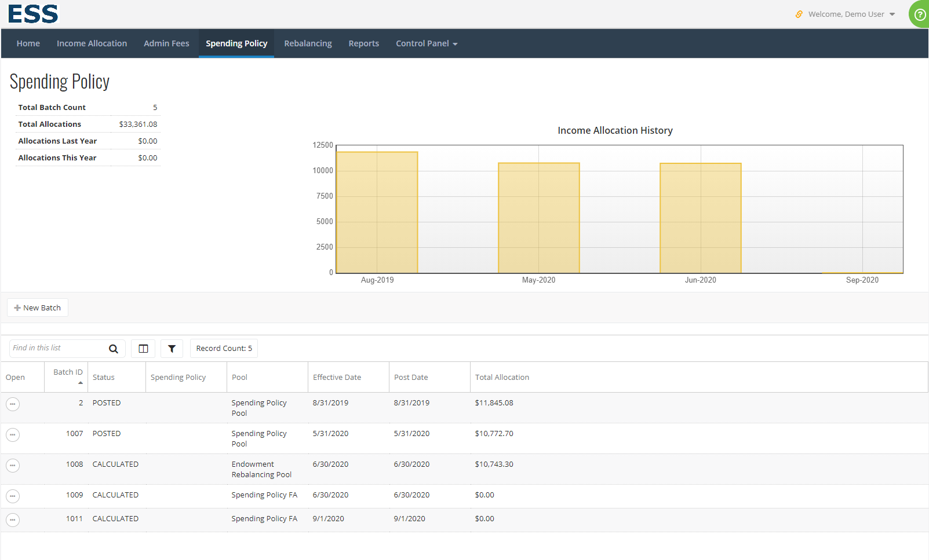This screenshot has height=560, width=929.
Task: Click the link icon beside Welcome, Demo User
Action: [799, 14]
